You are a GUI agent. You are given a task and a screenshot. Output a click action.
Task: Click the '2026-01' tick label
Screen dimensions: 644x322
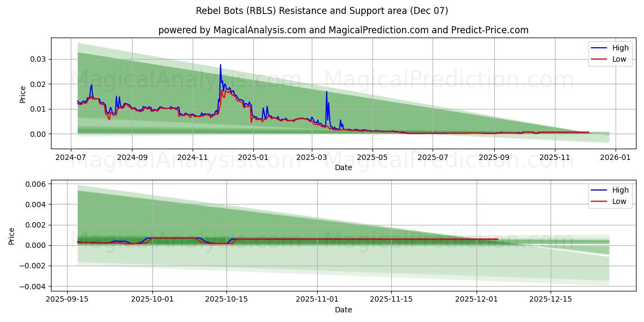click(x=615, y=158)
